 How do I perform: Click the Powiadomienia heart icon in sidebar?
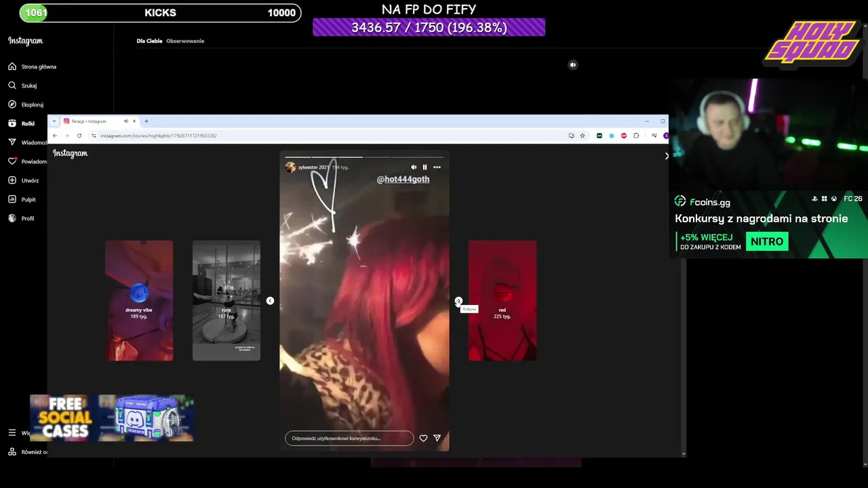pyautogui.click(x=12, y=161)
